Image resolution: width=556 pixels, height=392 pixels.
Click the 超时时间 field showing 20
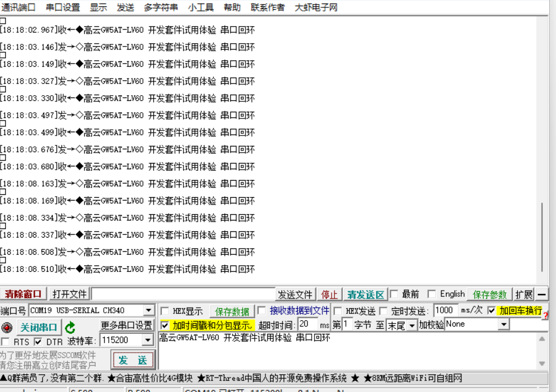pos(308,324)
